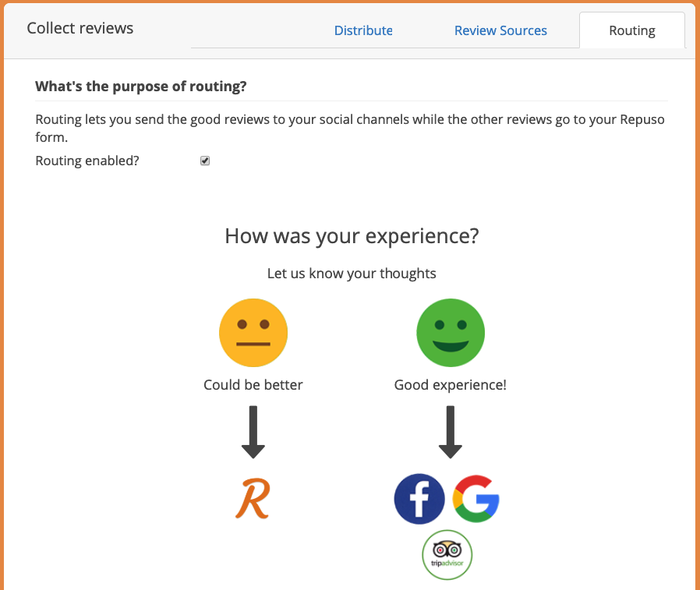This screenshot has height=590, width=700.
Task: Switch to the Review Sources tab
Action: [x=500, y=30]
